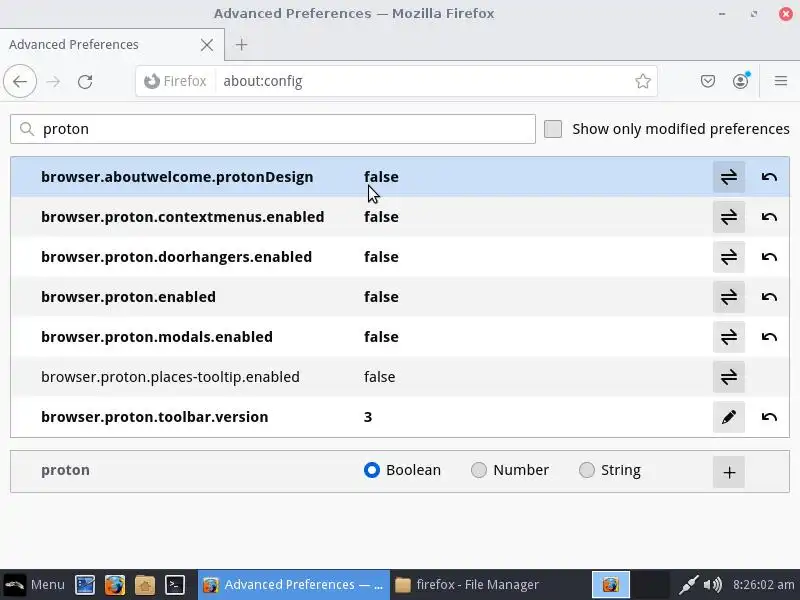Click the forward navigation arrow
The width and height of the screenshot is (800, 600).
[x=53, y=81]
